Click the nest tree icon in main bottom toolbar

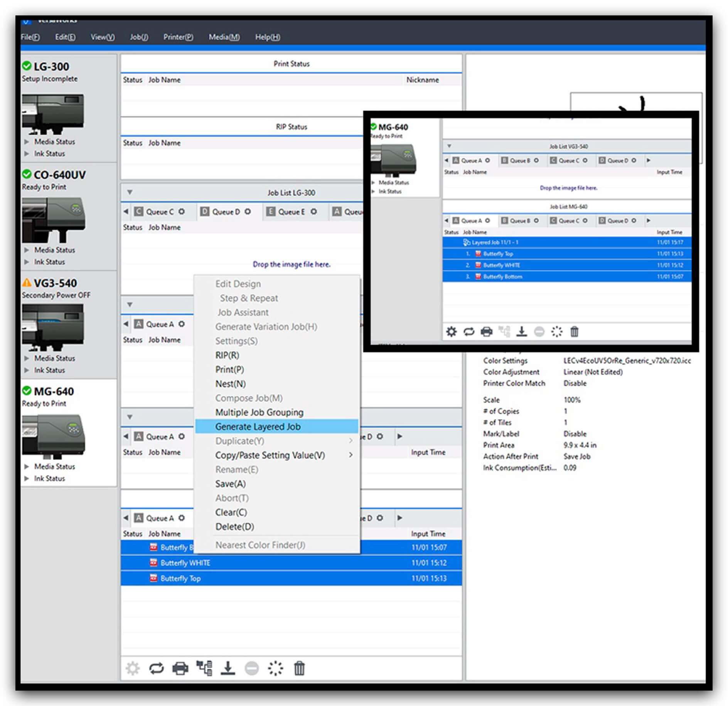pyautogui.click(x=204, y=668)
